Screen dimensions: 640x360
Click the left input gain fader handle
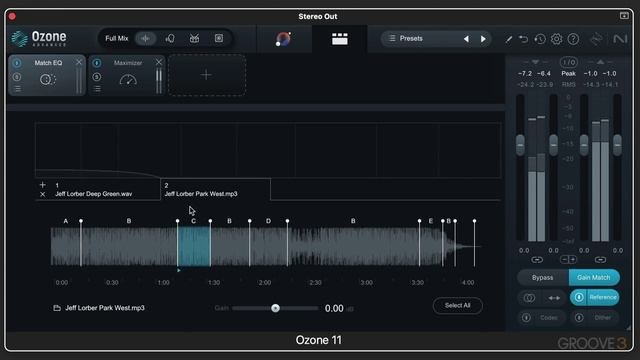[x=520, y=144]
